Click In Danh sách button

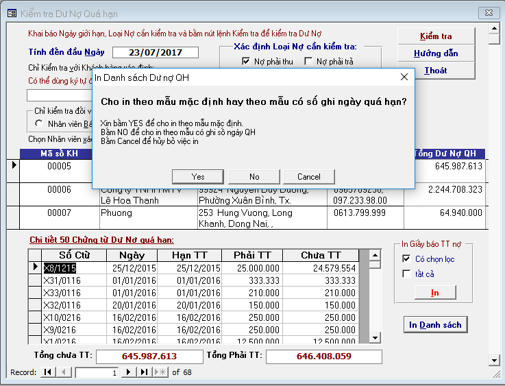(x=435, y=325)
